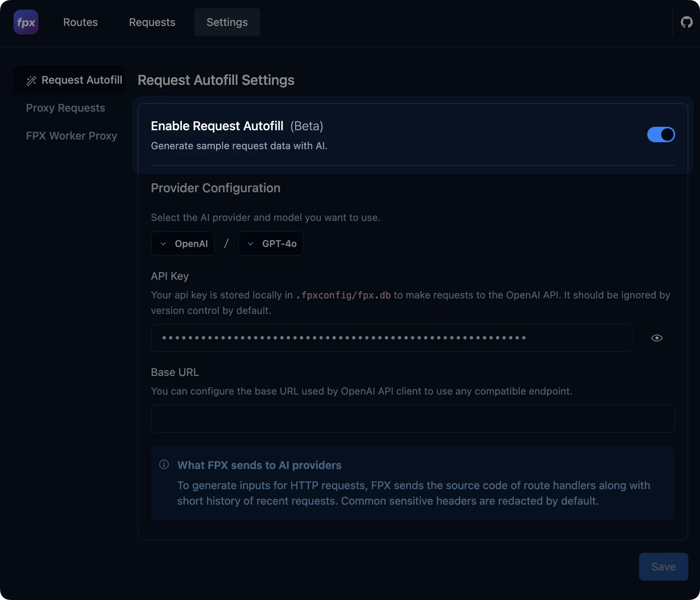The image size is (700, 600).
Task: Toggle Enable Request Autofill switch
Action: point(661,134)
